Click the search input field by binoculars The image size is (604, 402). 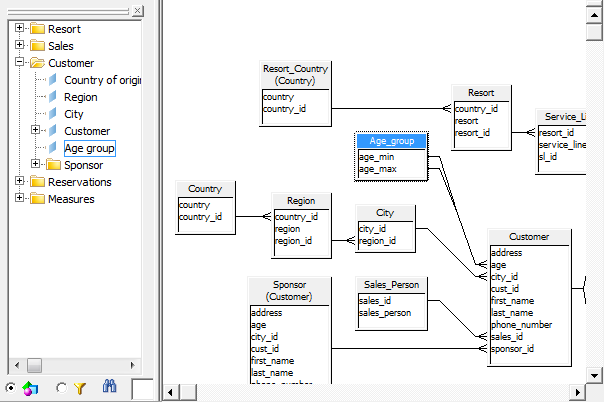click(143, 389)
